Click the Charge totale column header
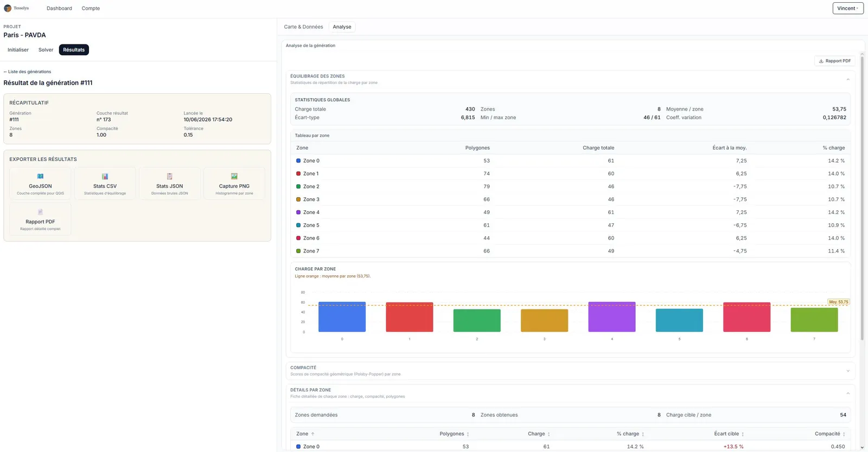 598,148
